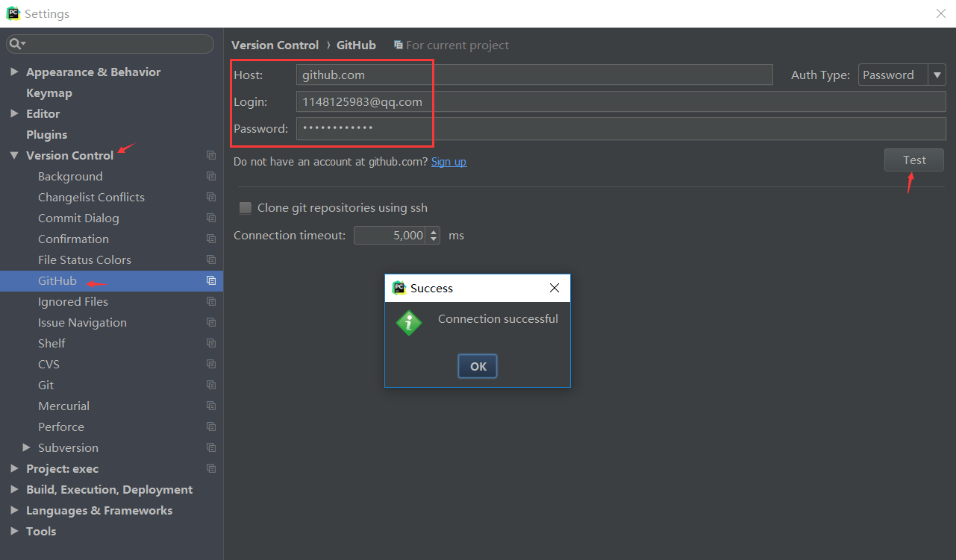Open the Background settings page

click(x=70, y=177)
